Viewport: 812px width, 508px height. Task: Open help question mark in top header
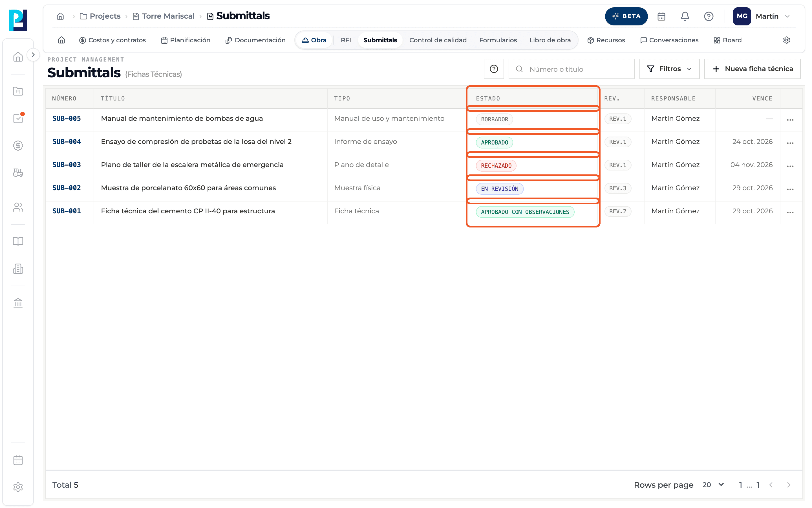point(708,16)
